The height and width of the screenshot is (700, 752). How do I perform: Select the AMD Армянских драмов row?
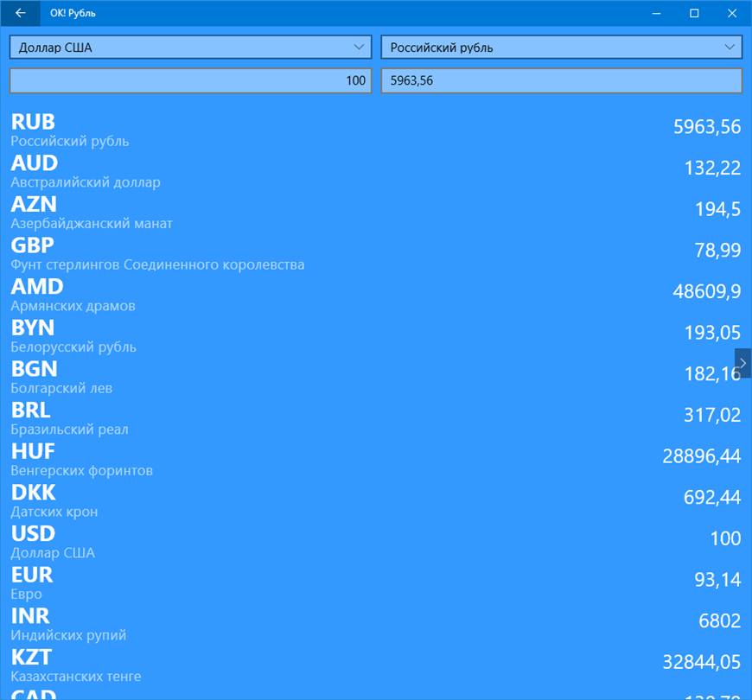point(376,294)
